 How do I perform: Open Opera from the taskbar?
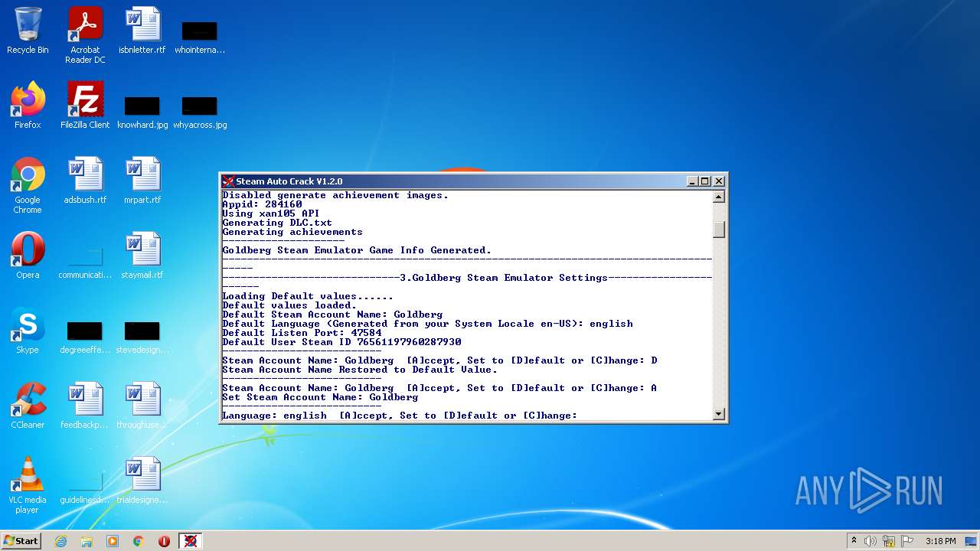pyautogui.click(x=164, y=541)
